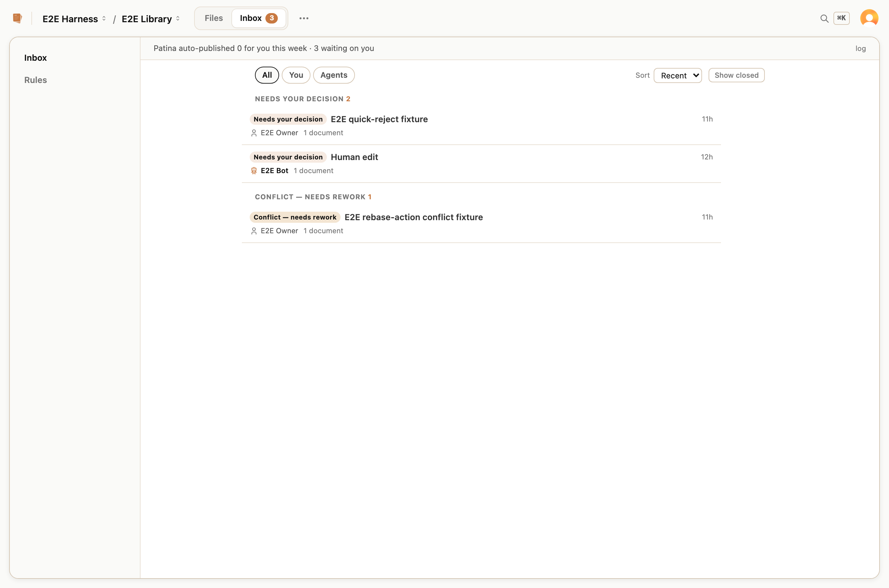
Task: Click 1 document under rebase-action conflict fixture
Action: point(323,231)
